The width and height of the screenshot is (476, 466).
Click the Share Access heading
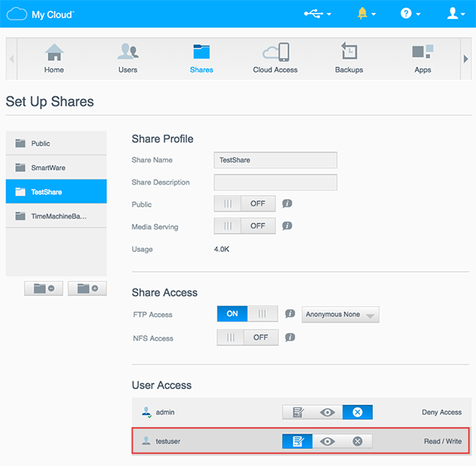click(164, 292)
